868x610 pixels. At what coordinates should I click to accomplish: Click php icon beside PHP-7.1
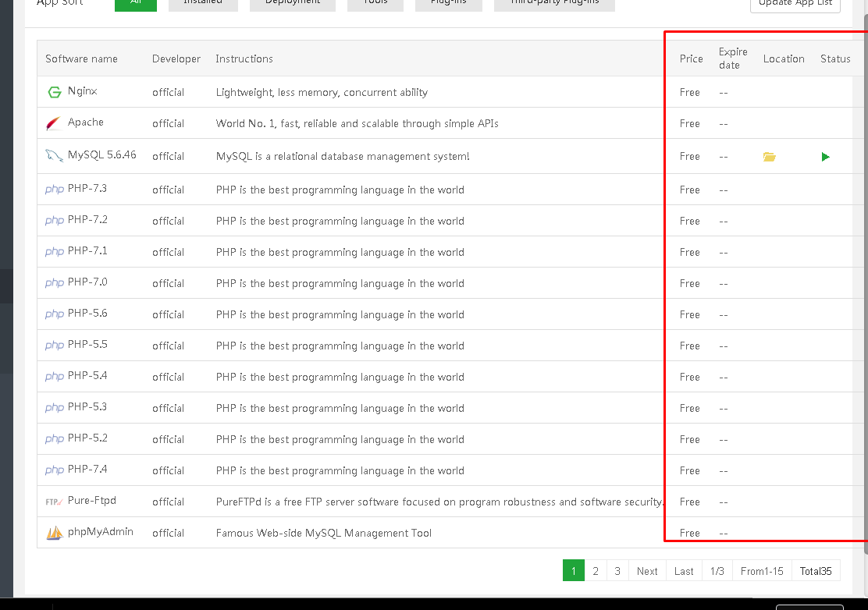click(x=55, y=252)
